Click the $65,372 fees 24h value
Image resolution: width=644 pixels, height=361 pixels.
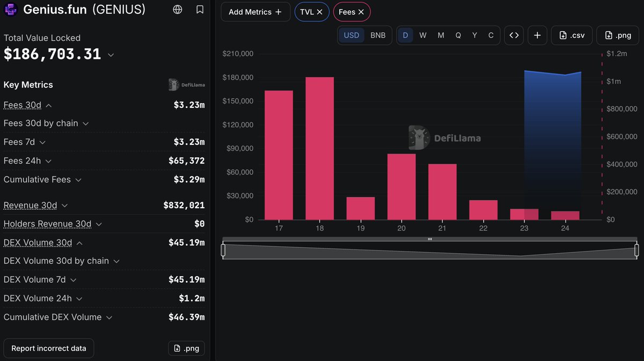[187, 161]
